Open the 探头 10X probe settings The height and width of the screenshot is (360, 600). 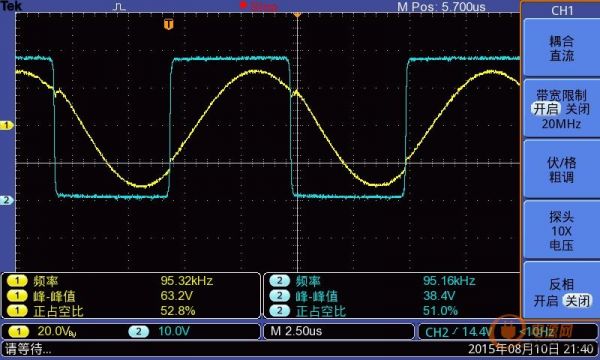point(561,231)
